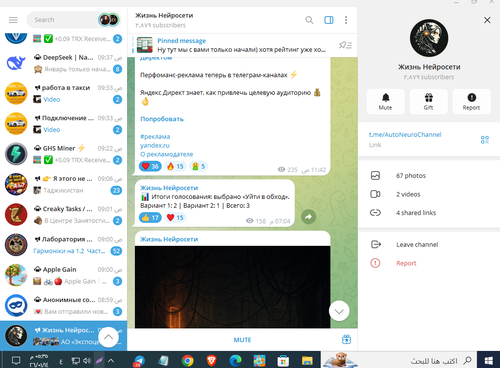The image size is (500, 368).
Task: Open the Анонимные со... bot chat
Action: 63,306
